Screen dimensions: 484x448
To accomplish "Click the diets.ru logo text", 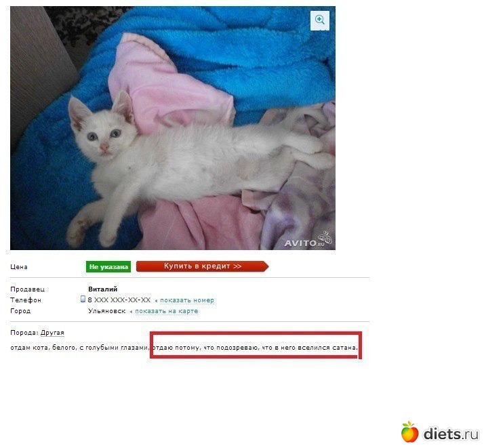I will click(451, 434).
